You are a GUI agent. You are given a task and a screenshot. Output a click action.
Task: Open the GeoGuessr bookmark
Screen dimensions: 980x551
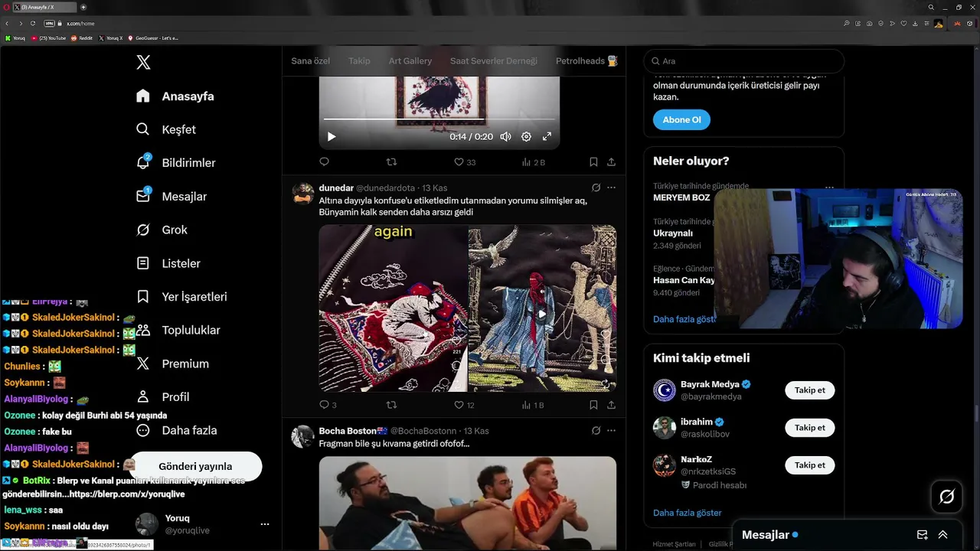coord(153,37)
